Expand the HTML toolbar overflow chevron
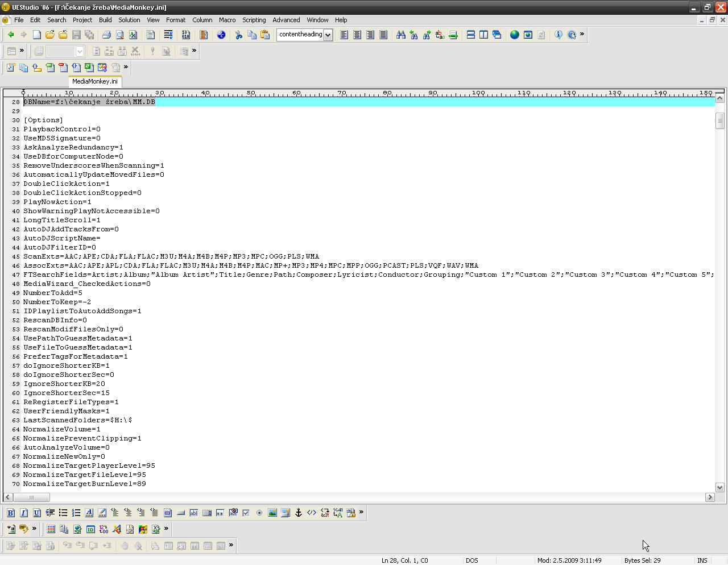Viewport: 728px width, 565px height. pyautogui.click(x=361, y=512)
